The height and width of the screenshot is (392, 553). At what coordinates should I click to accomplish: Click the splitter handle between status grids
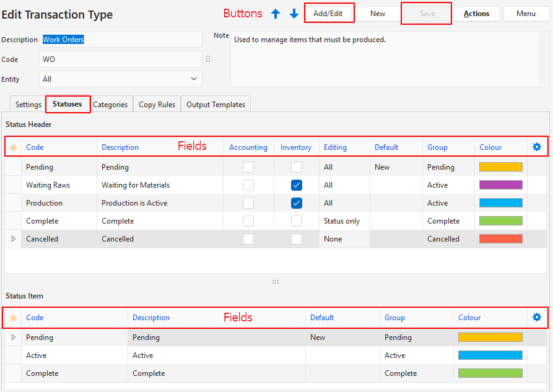tap(276, 282)
